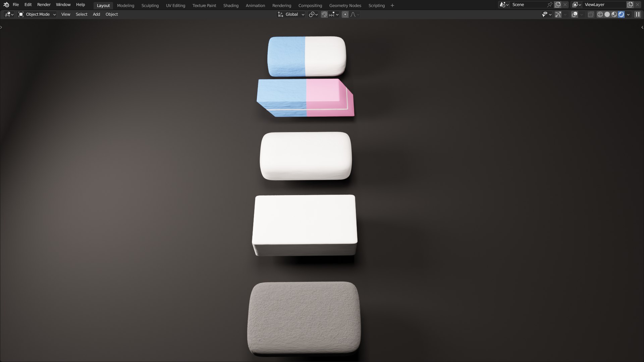
Task: Expand the right sidebar with the arrow
Action: [642, 27]
